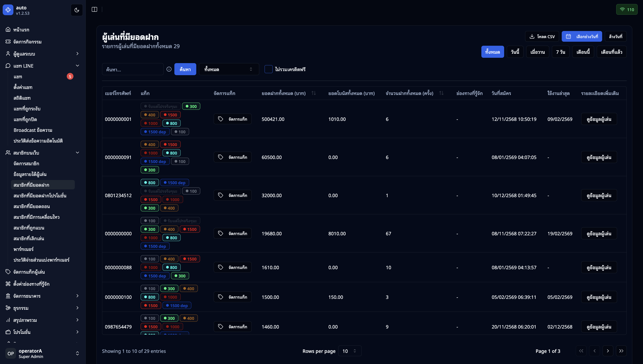Open the tag filter dropdown
The height and width of the screenshot is (364, 643).
tap(229, 69)
